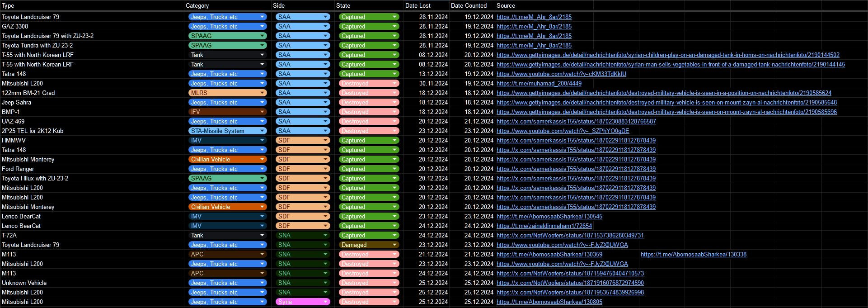Open NotWoofers link ending 1871953574839926998
The width and height of the screenshot is (868, 308).
click(570, 292)
